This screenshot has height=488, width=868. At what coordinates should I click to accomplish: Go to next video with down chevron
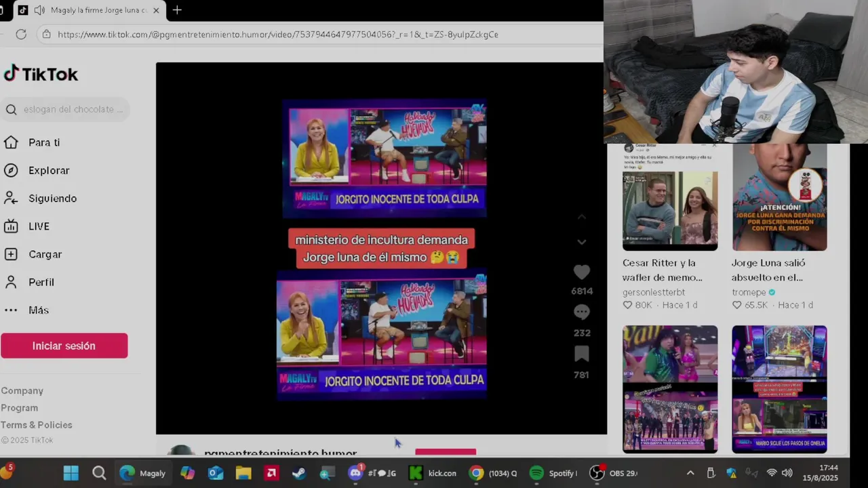pyautogui.click(x=582, y=242)
